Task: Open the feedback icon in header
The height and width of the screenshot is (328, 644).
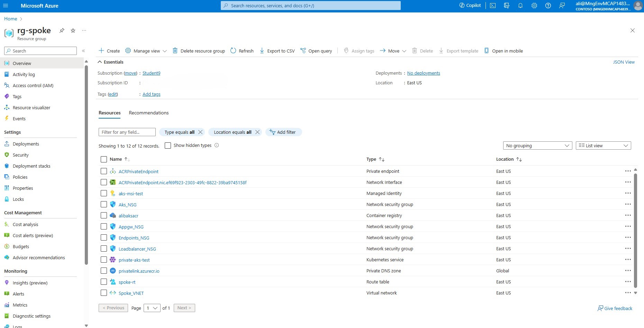Action: tap(562, 6)
